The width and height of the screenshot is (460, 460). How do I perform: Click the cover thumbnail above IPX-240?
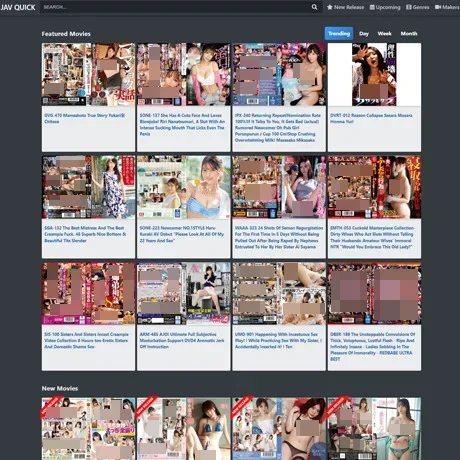coord(279,74)
